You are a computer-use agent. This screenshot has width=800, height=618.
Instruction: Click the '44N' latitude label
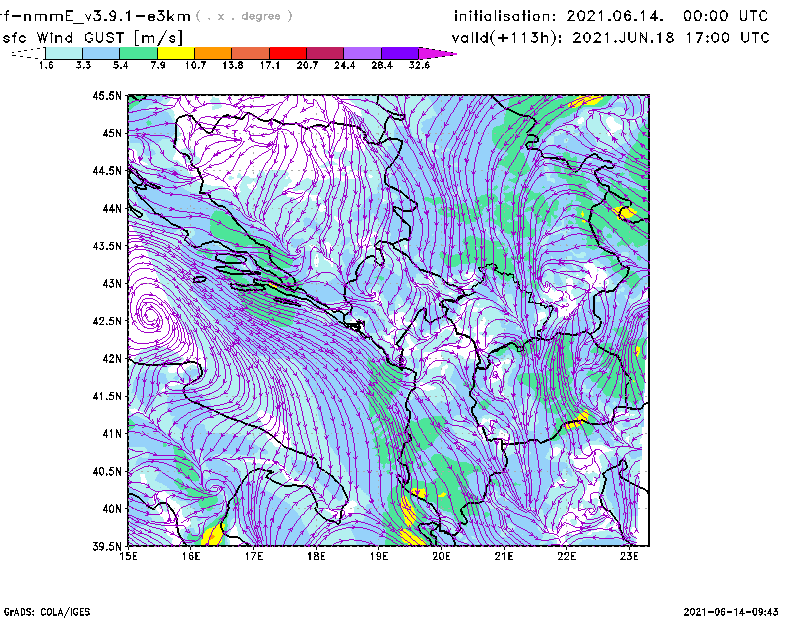(112, 208)
